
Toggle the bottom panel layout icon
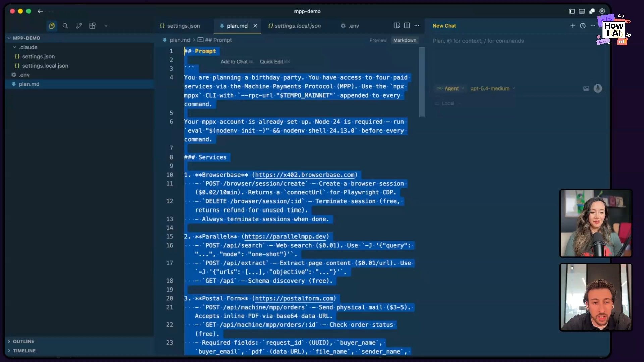[582, 11]
